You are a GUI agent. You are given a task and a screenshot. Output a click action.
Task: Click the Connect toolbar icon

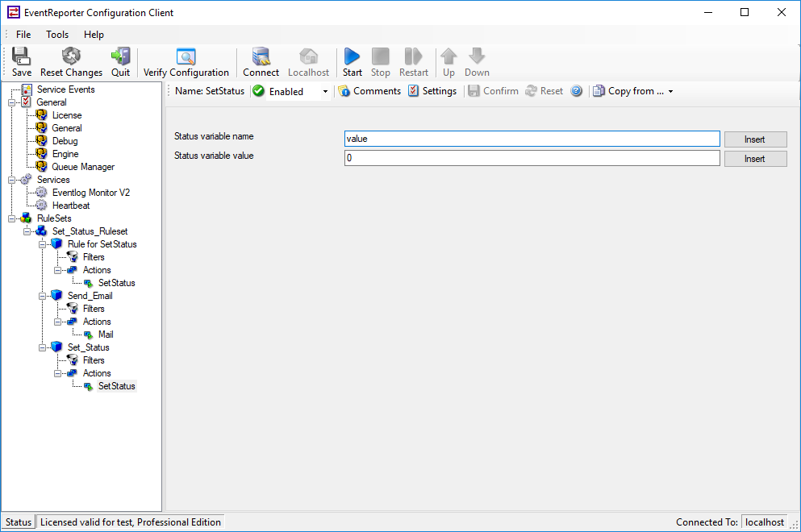click(261, 62)
